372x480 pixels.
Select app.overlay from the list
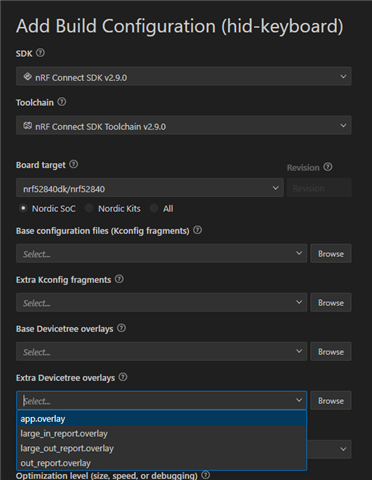(x=161, y=419)
